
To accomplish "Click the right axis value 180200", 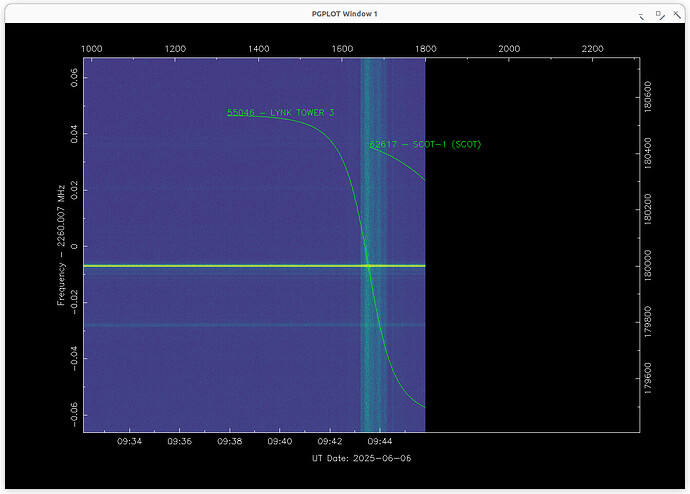I will click(x=647, y=210).
